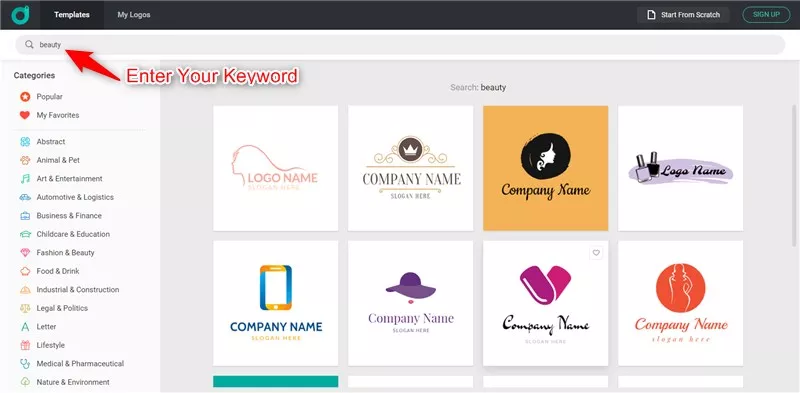
Task: Select the Fashion & Beauty category label
Action: pyautogui.click(x=65, y=253)
